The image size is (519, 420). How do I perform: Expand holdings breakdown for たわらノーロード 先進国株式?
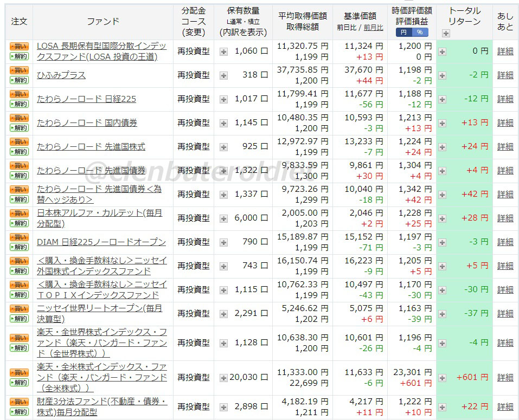223,146
